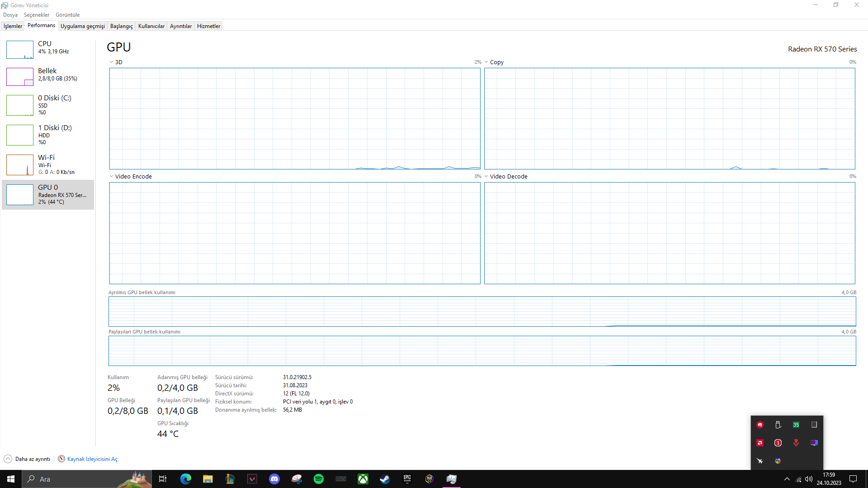Open the Başlangıç tab
This screenshot has height=488, width=868.
tap(121, 26)
